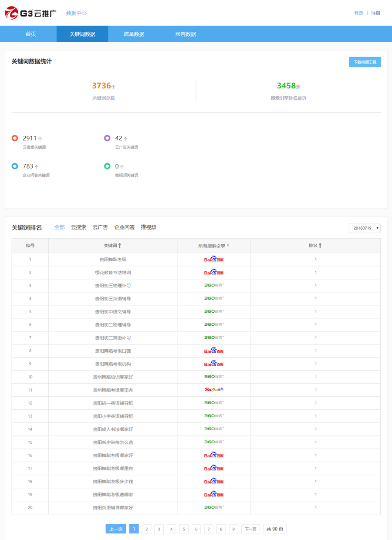Viewport: 392px width, 540px height.
Task: Click 360搜索 logo in row 贵阳初一英语辅导班
Action: click(x=214, y=403)
